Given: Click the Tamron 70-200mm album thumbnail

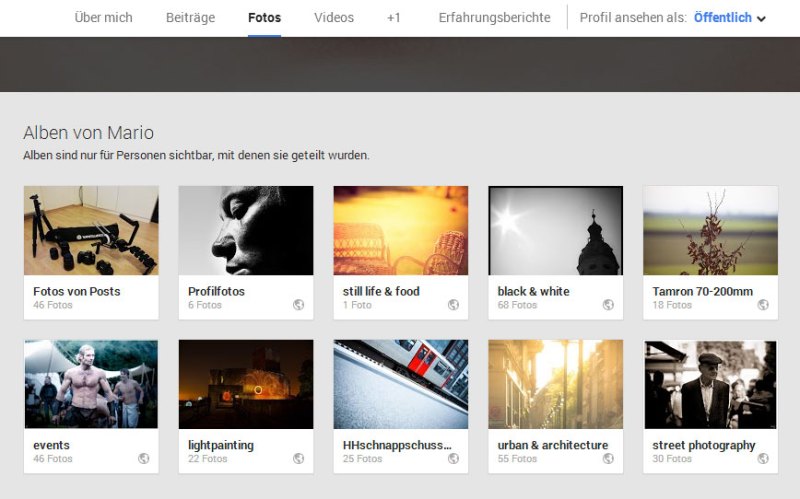Looking at the screenshot, I should pyautogui.click(x=710, y=230).
